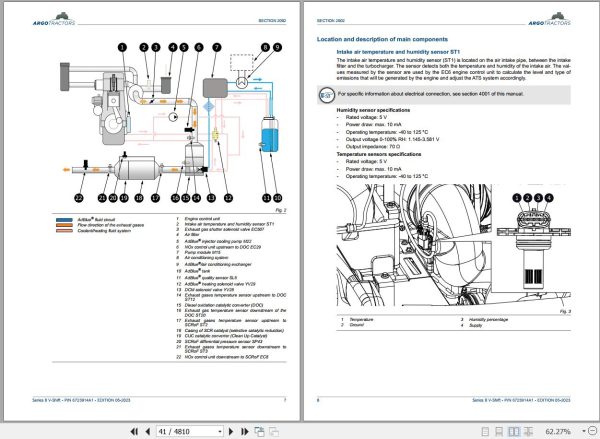The height and width of the screenshot is (439, 600).
Task: Click the Temperature sensors specifications subheading
Action: point(379,154)
